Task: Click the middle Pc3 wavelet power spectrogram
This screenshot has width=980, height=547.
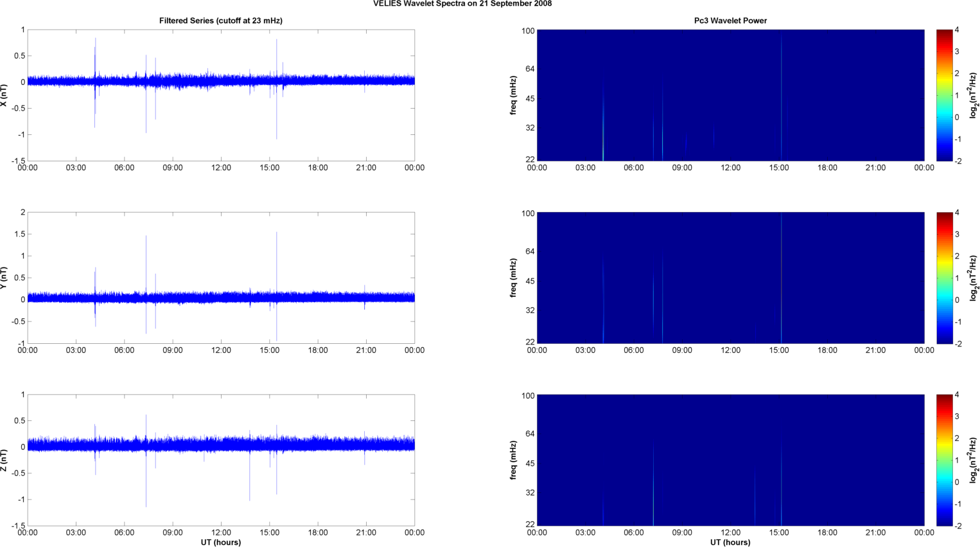Action: click(x=730, y=278)
